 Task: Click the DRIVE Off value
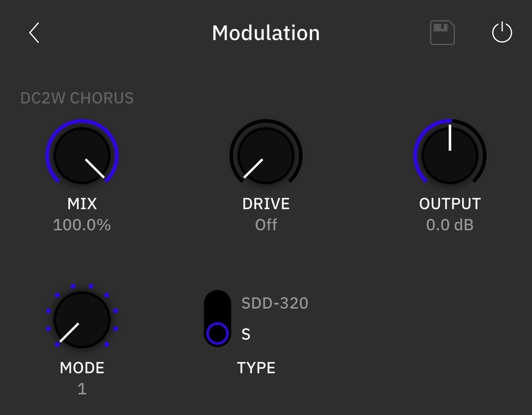click(266, 225)
